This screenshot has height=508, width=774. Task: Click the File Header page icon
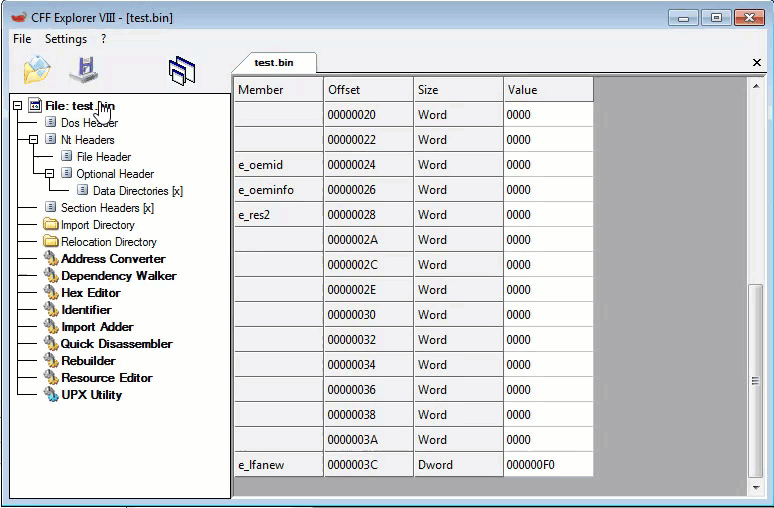67,156
